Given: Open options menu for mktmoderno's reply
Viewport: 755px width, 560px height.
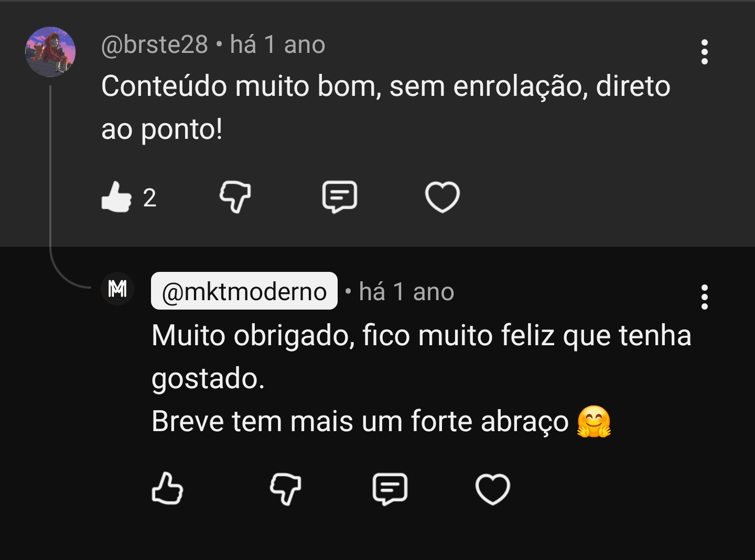Looking at the screenshot, I should coord(704,297).
